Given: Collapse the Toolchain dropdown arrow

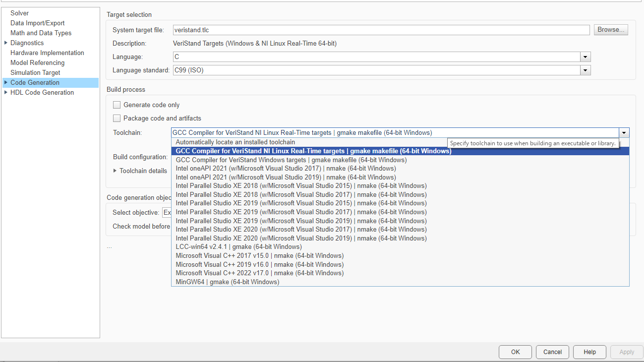Looking at the screenshot, I should coord(624,133).
